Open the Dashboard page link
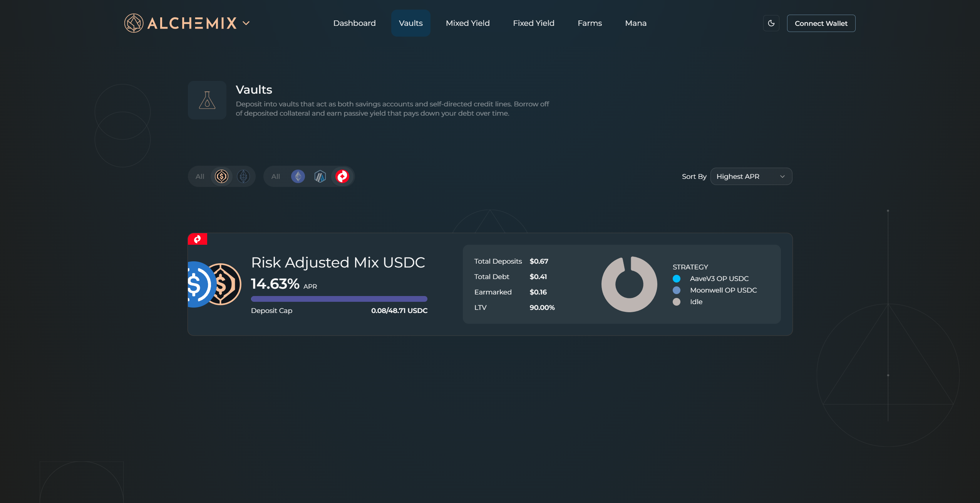This screenshot has height=503, width=980. [x=354, y=23]
